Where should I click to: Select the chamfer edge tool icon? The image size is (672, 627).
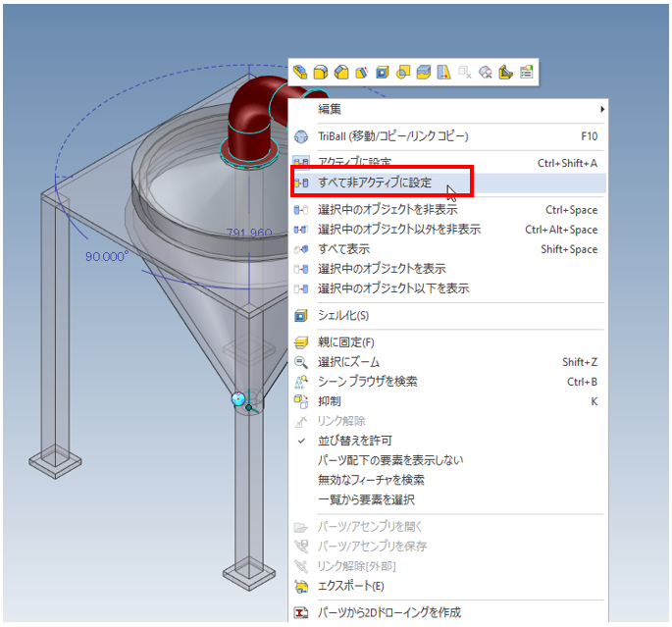tap(341, 72)
